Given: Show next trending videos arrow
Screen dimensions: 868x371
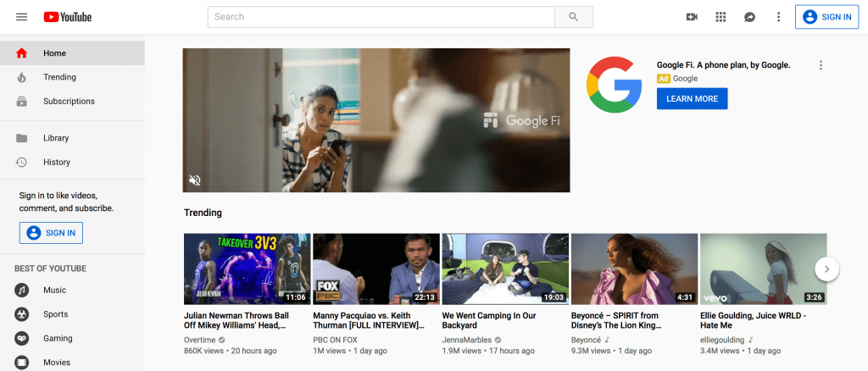Looking at the screenshot, I should 826,269.
